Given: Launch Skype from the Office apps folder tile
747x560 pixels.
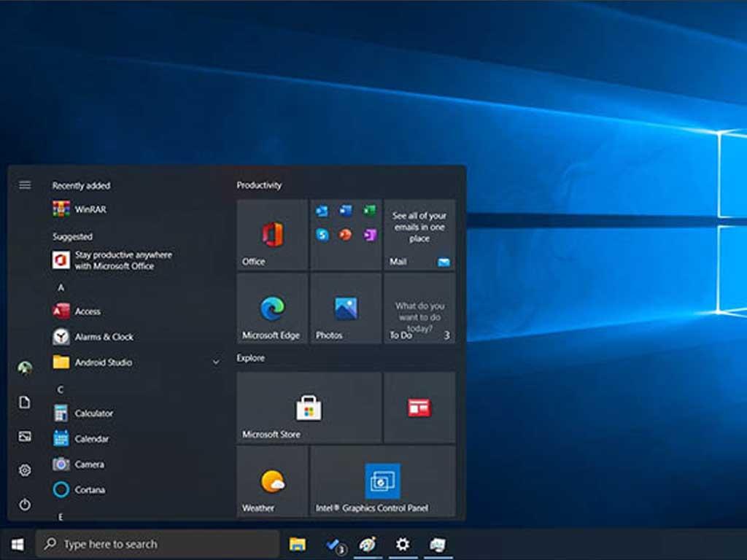Looking at the screenshot, I should (322, 235).
